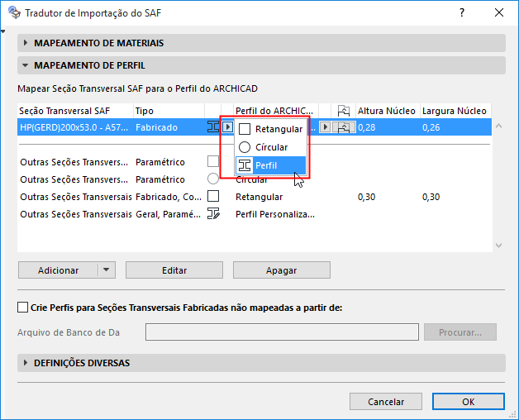Image resolution: width=519 pixels, height=420 pixels.
Task: Close the Tradutor de Importação dialog
Action: (499, 12)
